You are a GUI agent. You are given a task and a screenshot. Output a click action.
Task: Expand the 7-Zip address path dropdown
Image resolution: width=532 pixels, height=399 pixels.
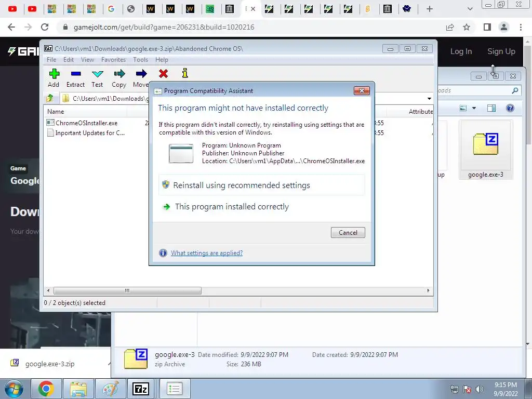click(x=429, y=99)
